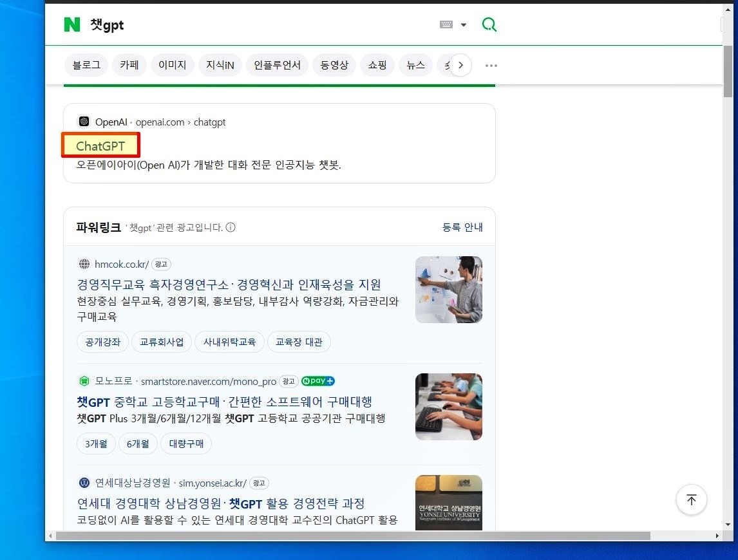Image resolution: width=738 pixels, height=560 pixels.
Task: Click the 연세대상남경영원 advertiser name
Action: [x=132, y=483]
